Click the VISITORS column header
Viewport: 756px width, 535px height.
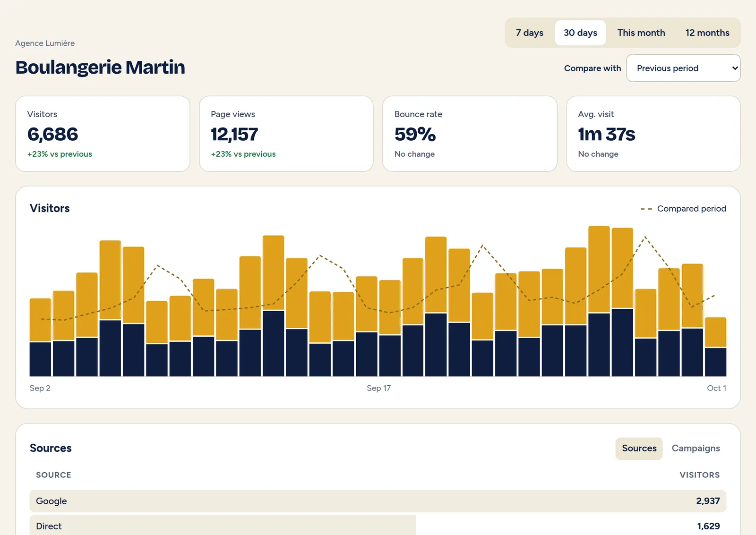700,475
